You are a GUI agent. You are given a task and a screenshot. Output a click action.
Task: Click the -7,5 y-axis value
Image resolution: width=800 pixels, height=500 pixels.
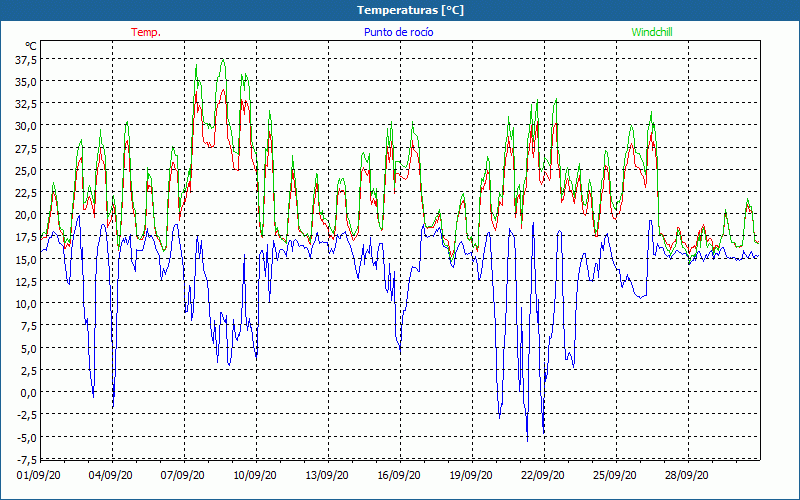pyautogui.click(x=28, y=459)
